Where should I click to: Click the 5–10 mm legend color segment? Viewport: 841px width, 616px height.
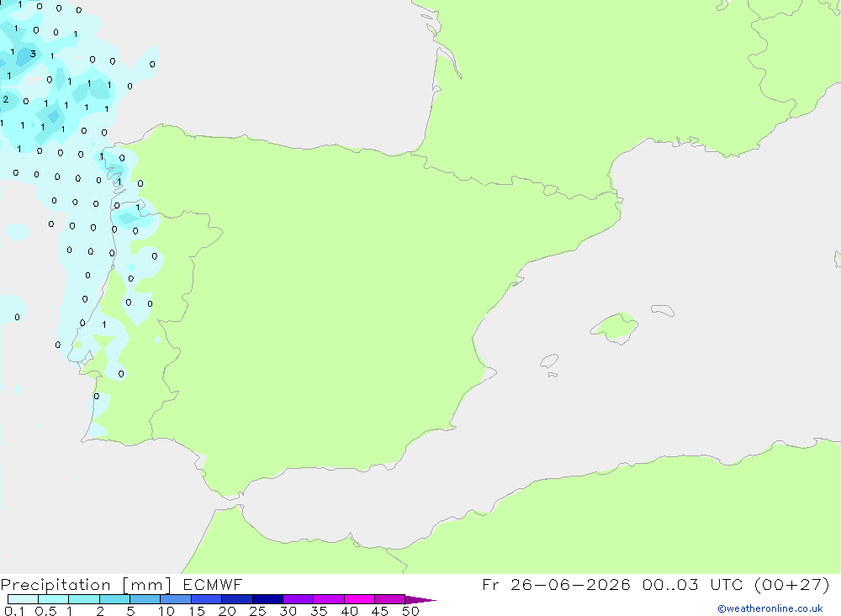coord(145,599)
